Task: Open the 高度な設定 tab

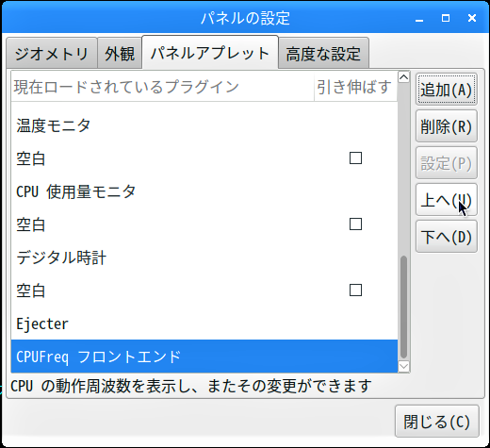Action: click(323, 53)
